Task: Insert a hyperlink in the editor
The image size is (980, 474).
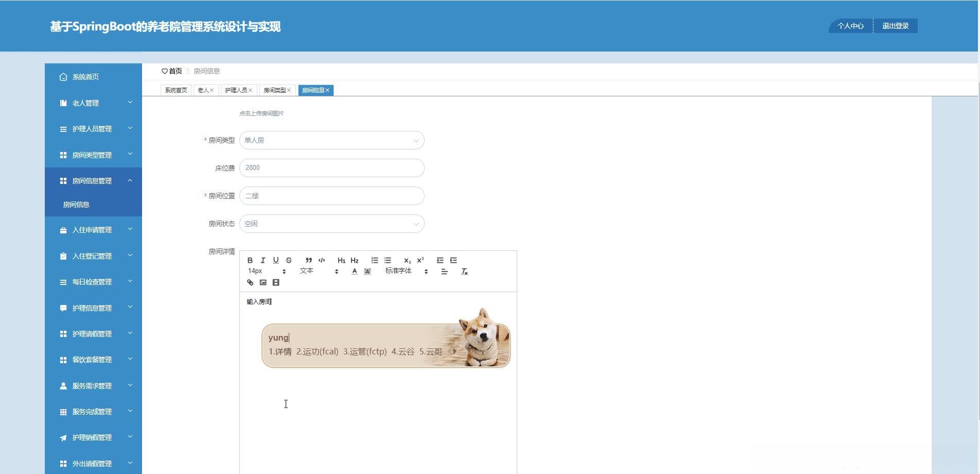Action: point(250,282)
